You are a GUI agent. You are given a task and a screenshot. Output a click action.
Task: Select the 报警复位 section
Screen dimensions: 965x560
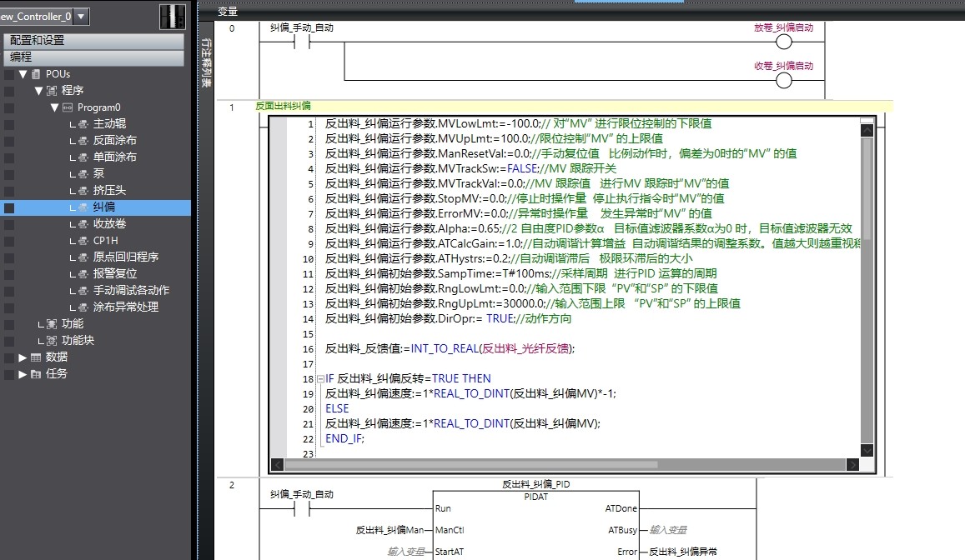115,273
